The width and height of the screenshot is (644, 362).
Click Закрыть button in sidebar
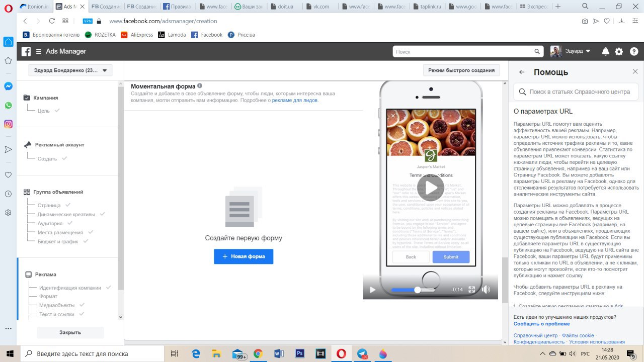[70, 332]
